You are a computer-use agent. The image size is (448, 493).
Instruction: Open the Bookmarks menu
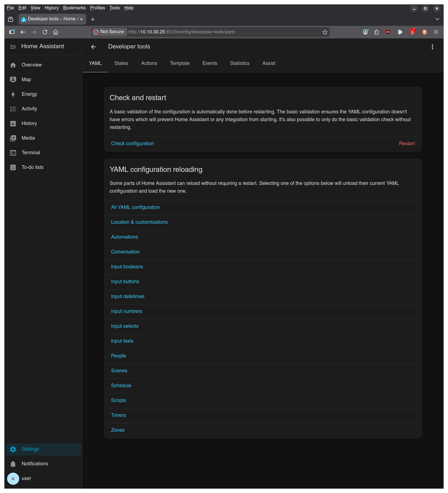[x=74, y=8]
